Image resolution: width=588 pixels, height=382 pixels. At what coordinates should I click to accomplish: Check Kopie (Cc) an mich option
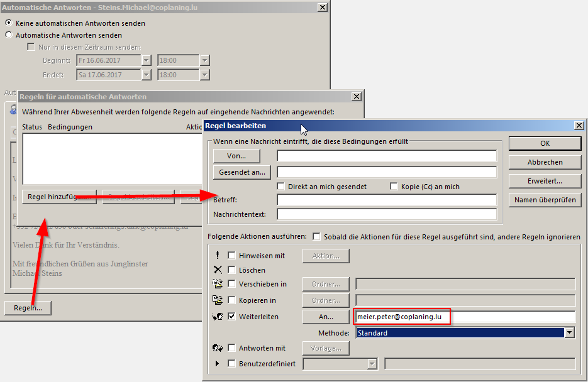tap(394, 187)
